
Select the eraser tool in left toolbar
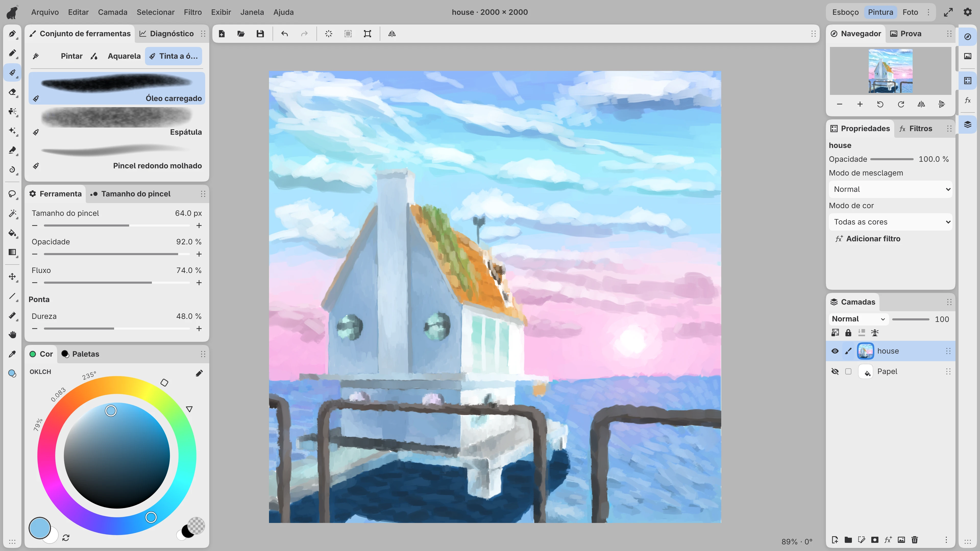(12, 92)
